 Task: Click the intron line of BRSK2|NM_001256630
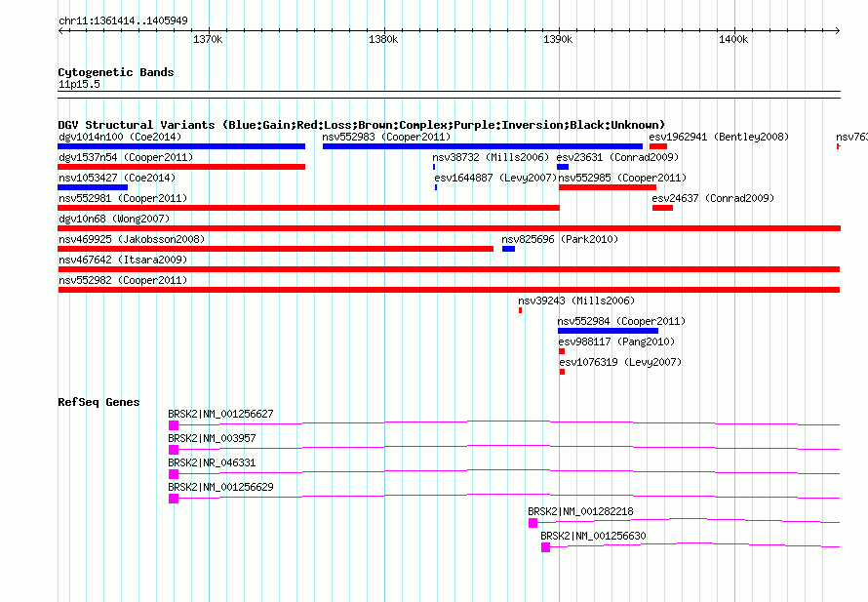coord(694,545)
